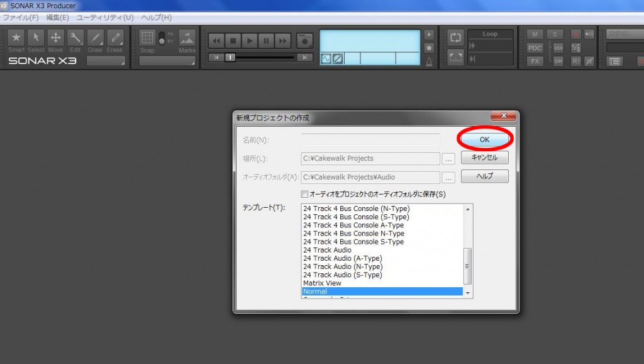Viewport: 644px width, 364px height.
Task: Bypass all effects with FX button
Action: pos(535,61)
